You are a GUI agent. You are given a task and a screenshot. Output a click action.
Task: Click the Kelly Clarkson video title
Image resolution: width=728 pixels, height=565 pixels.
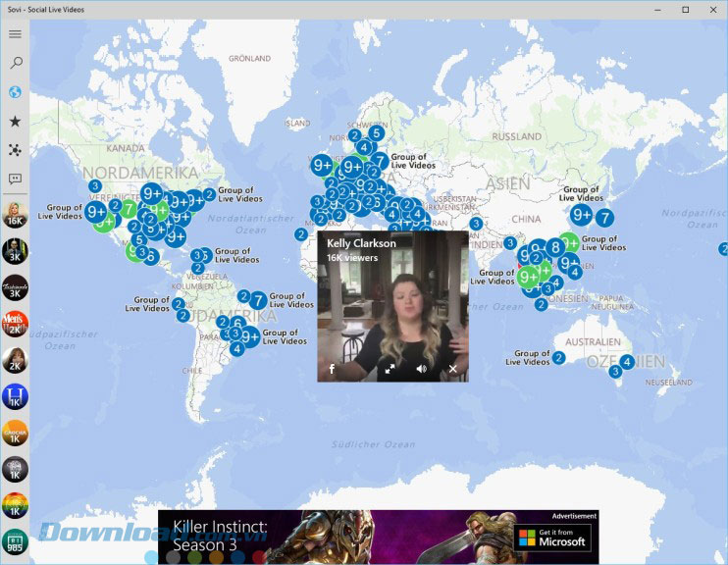click(361, 243)
